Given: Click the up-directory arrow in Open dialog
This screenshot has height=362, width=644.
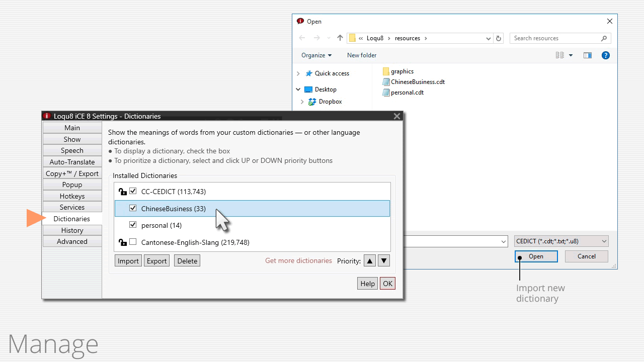Looking at the screenshot, I should tap(340, 38).
